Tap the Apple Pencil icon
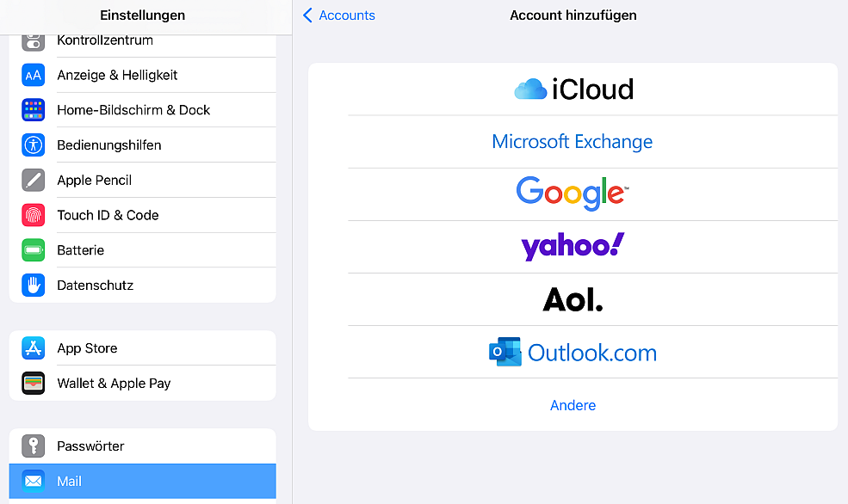This screenshot has height=504, width=848. pos(33,181)
